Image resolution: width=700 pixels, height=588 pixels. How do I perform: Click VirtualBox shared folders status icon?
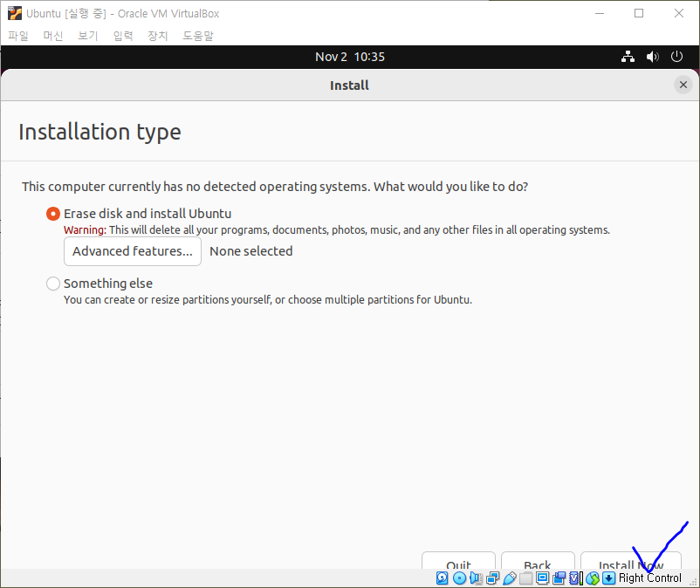click(526, 578)
